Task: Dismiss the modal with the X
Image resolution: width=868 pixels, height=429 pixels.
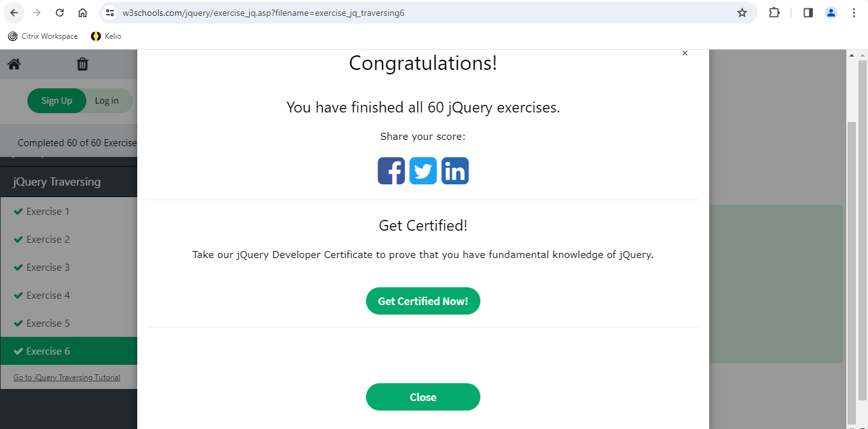Action: [x=684, y=53]
